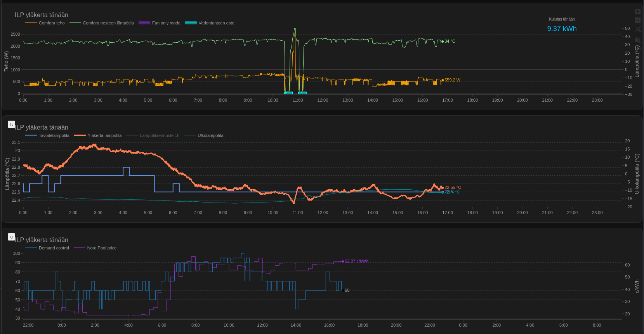Zoom in using the plus icon
Screen dimensions: 644x334
(637, 12)
